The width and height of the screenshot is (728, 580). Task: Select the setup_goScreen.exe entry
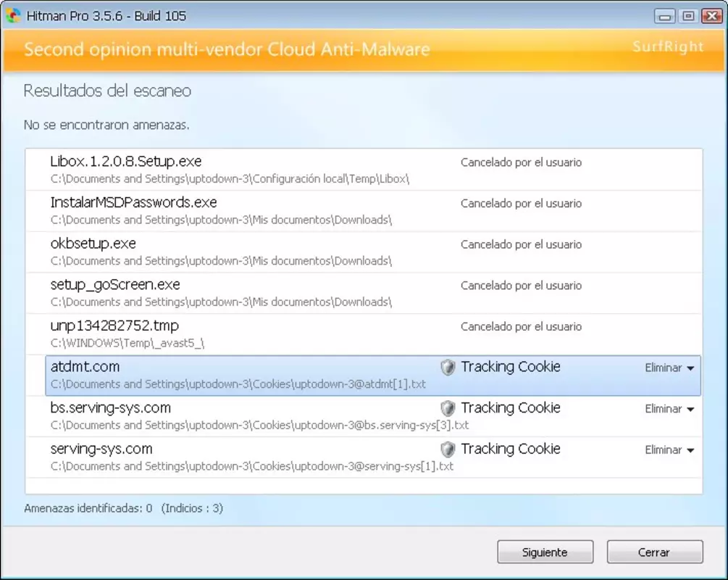coord(364,293)
